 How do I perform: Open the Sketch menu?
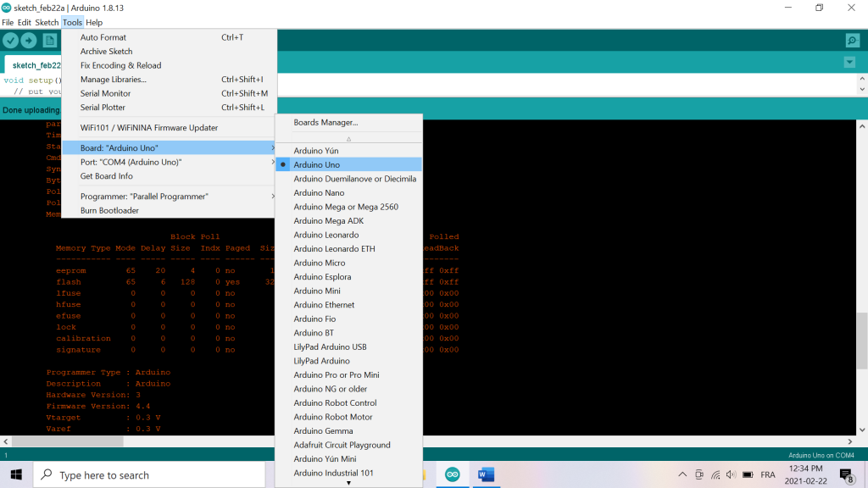(x=47, y=22)
